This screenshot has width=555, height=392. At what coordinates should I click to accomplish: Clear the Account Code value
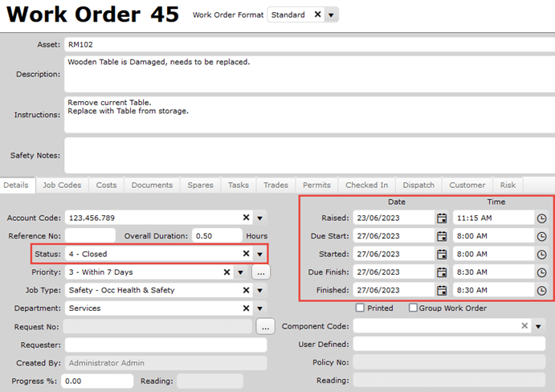point(246,218)
